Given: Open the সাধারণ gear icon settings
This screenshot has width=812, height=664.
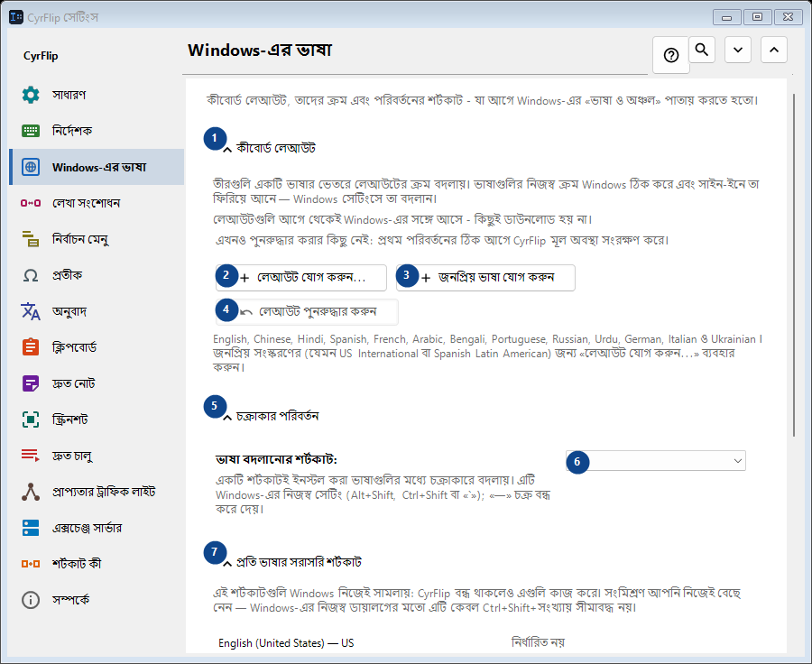Looking at the screenshot, I should click(31, 95).
